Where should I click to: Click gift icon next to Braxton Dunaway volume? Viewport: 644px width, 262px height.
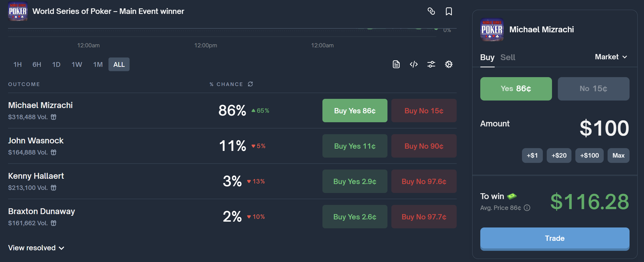[53, 223]
